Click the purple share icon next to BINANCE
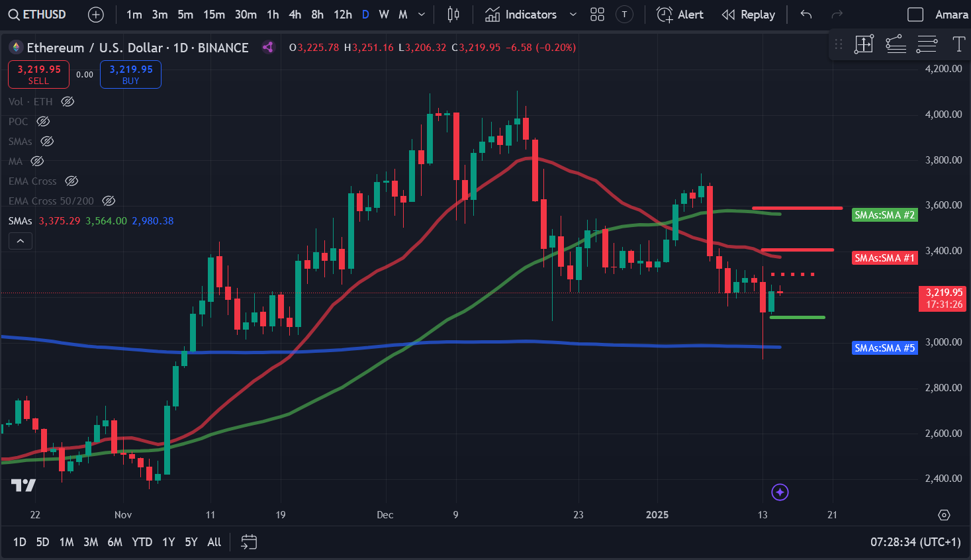This screenshot has width=971, height=560. click(x=268, y=47)
